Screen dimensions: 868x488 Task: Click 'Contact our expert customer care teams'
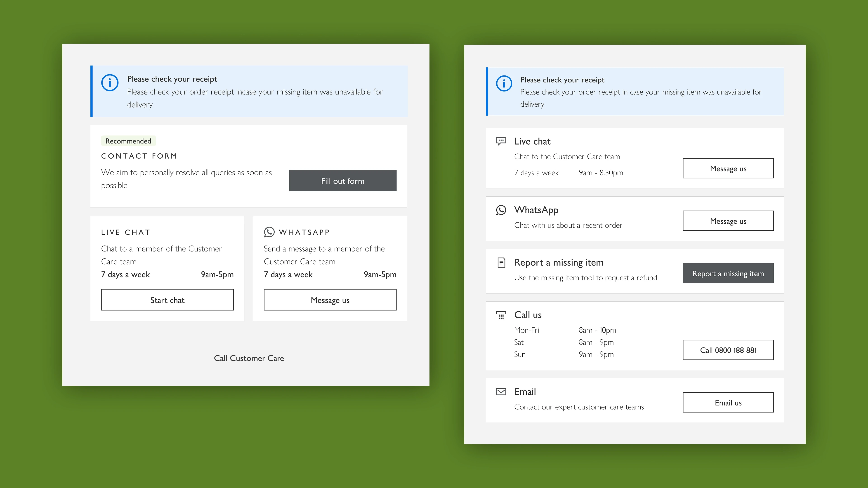(579, 407)
